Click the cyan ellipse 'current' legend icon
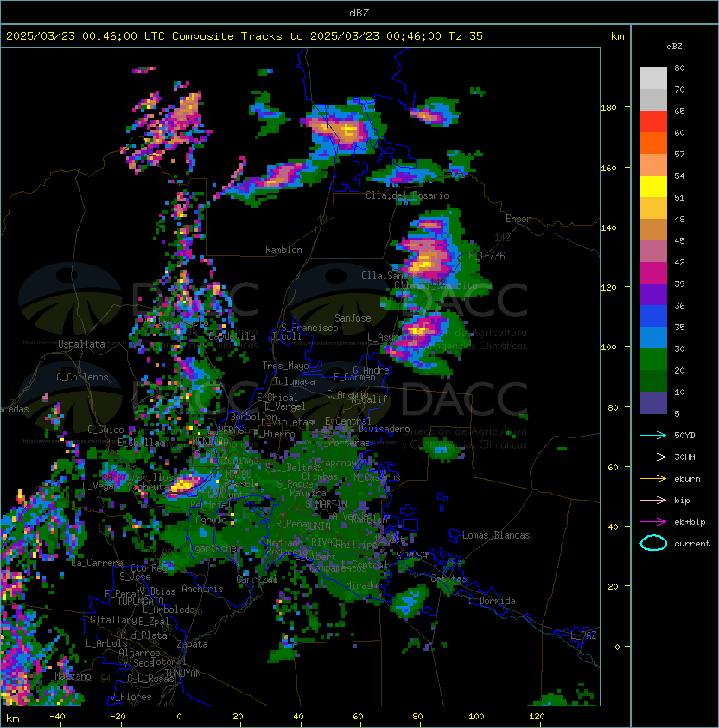This screenshot has height=728, width=719. pyautogui.click(x=653, y=543)
